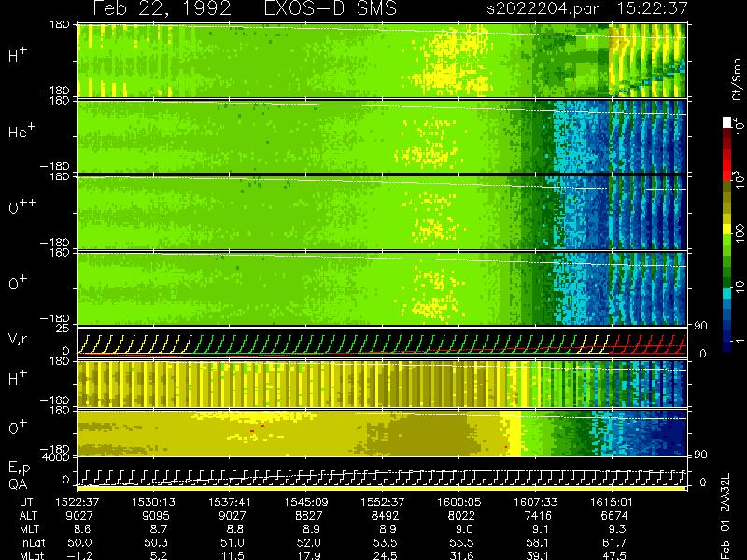Click UT value '1537:41'
747x560 pixels.
230,502
